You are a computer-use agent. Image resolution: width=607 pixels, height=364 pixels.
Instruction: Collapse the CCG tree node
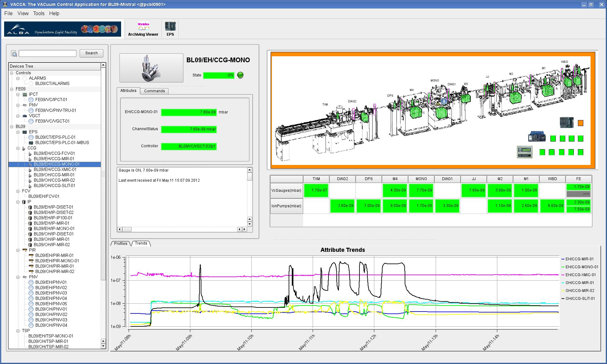(x=18, y=148)
